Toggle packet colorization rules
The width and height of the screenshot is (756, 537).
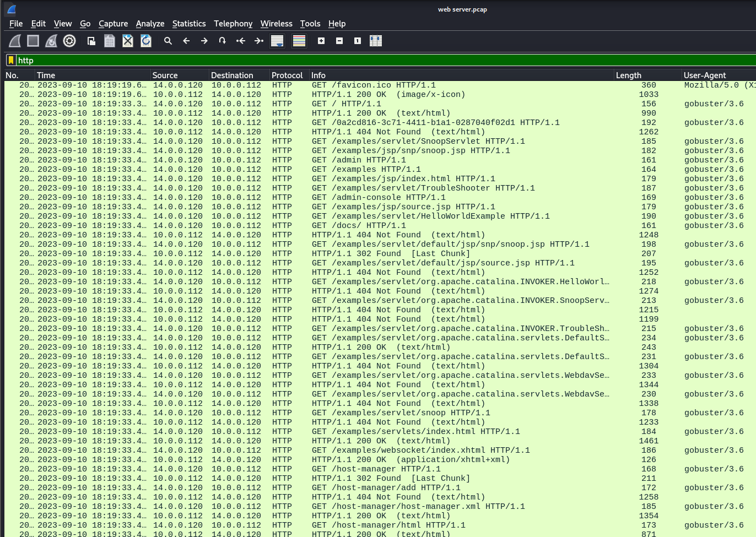(x=299, y=41)
